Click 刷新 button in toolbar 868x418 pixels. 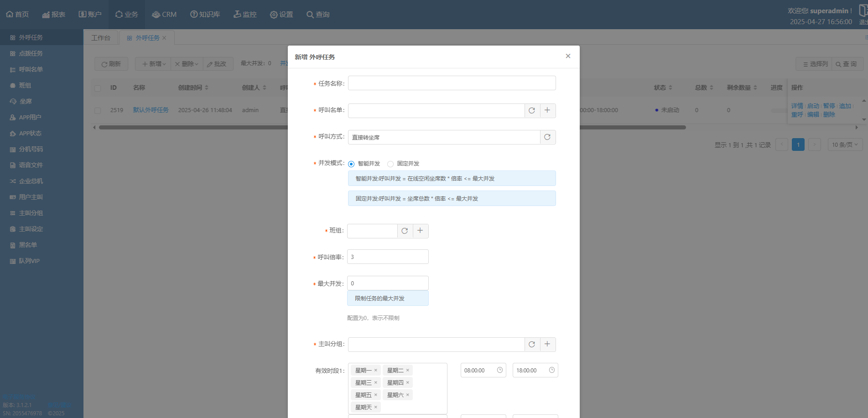point(111,64)
